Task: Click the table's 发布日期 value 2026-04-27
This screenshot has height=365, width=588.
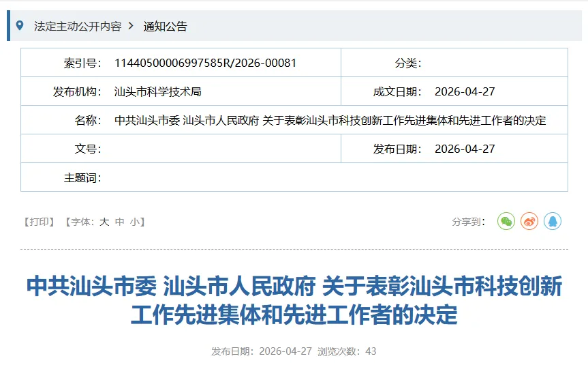Action: pyautogui.click(x=465, y=149)
